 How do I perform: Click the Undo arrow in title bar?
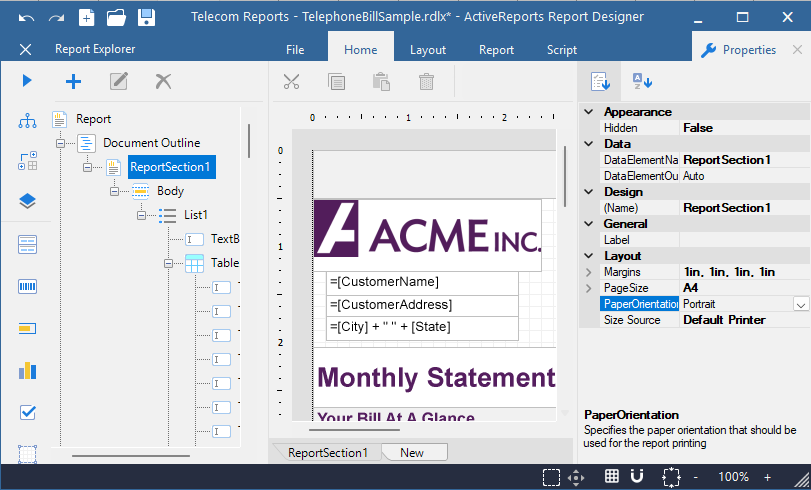(26, 18)
